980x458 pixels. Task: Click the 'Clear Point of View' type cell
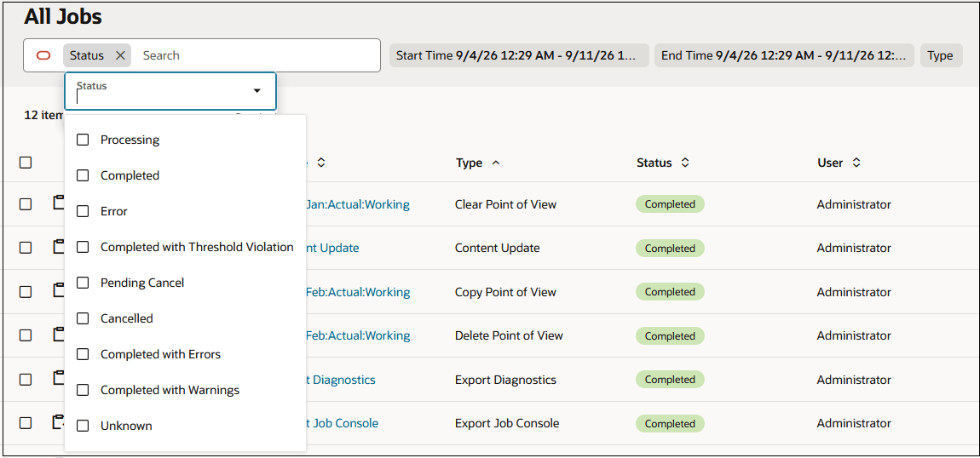point(505,204)
